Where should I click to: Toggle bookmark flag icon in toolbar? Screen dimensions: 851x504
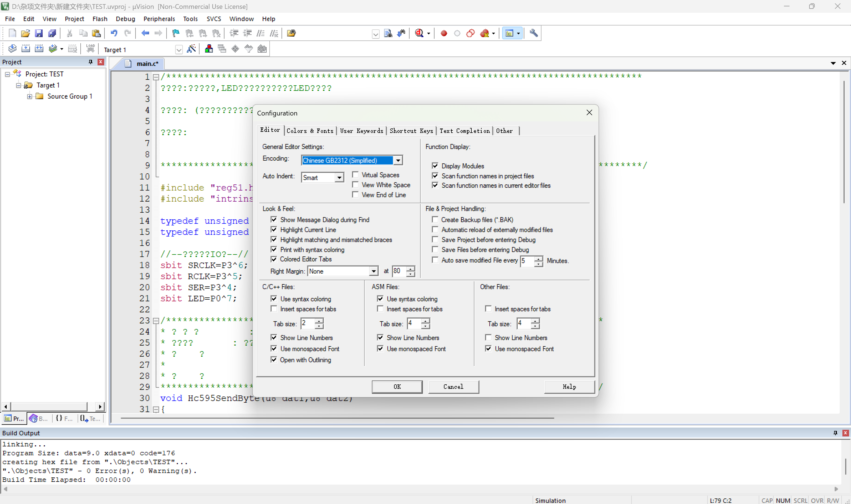pyautogui.click(x=176, y=33)
